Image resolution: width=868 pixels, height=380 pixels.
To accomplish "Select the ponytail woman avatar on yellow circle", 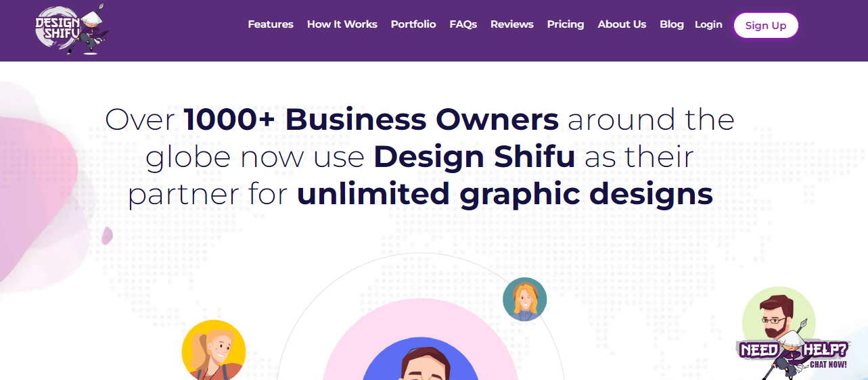I will 213,350.
